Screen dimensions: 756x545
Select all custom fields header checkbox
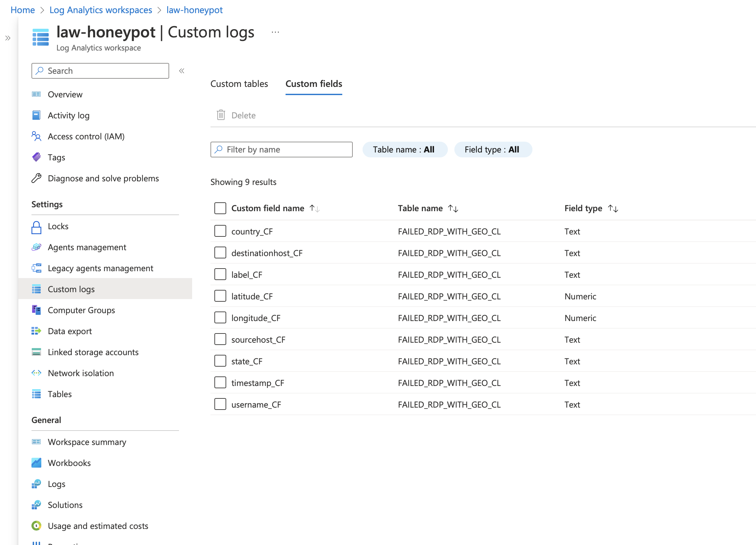click(220, 208)
